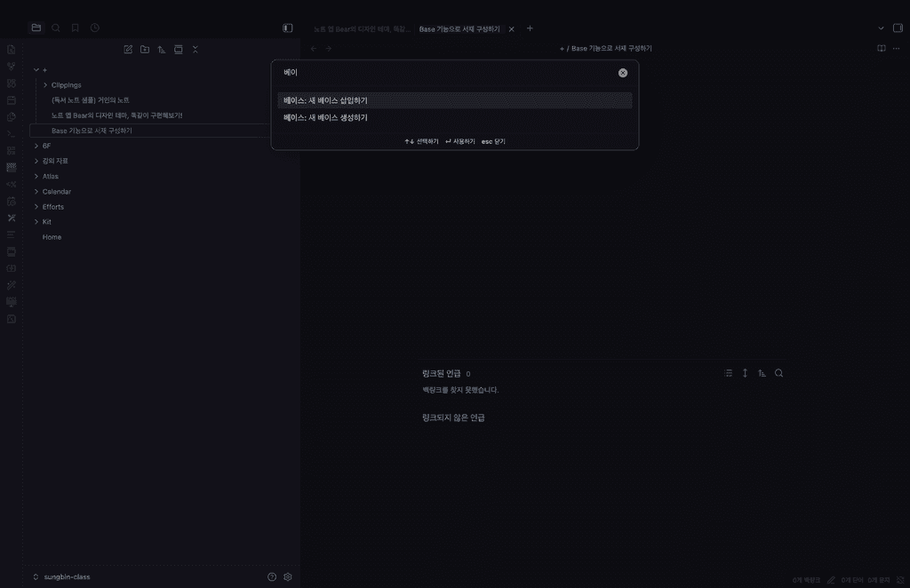Open the note more options menu
Image resolution: width=910 pixels, height=588 pixels.
[896, 48]
